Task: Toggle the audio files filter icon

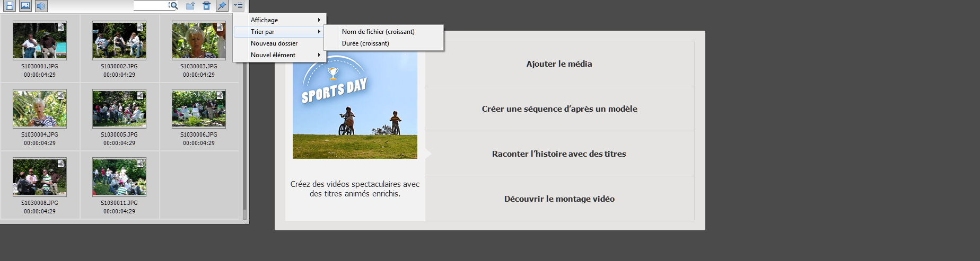Action: click(41, 6)
